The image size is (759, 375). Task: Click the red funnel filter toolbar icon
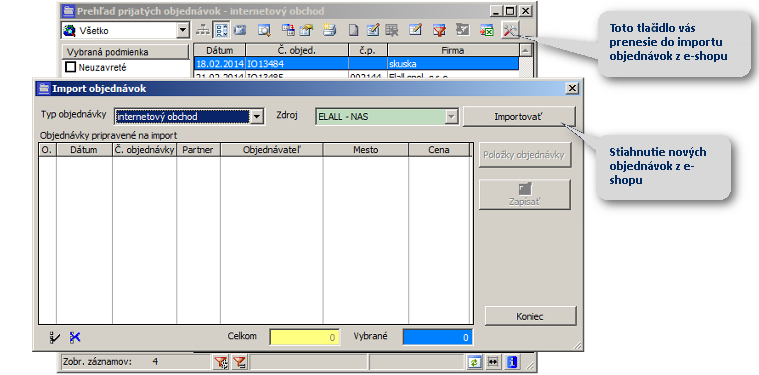439,30
